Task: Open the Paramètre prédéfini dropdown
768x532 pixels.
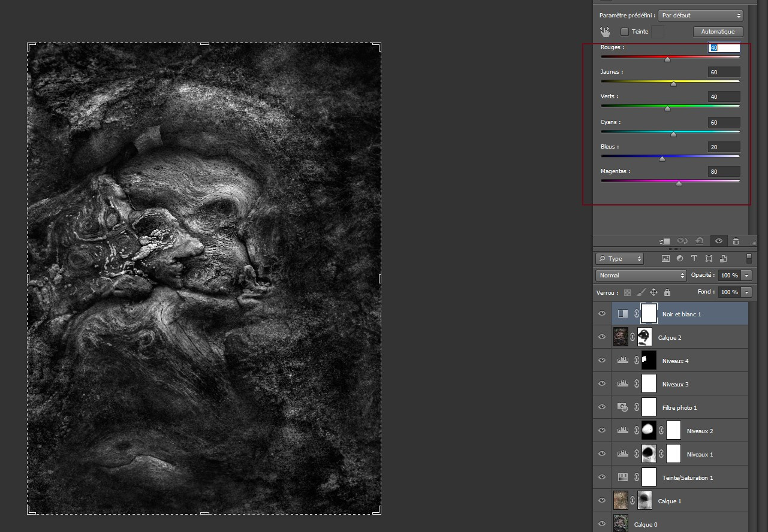Action: [700, 16]
